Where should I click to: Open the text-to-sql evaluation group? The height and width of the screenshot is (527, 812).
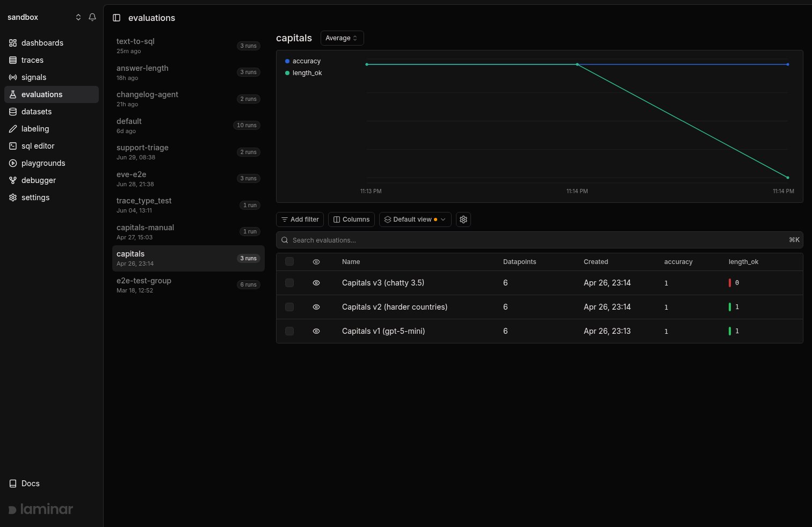(x=189, y=46)
